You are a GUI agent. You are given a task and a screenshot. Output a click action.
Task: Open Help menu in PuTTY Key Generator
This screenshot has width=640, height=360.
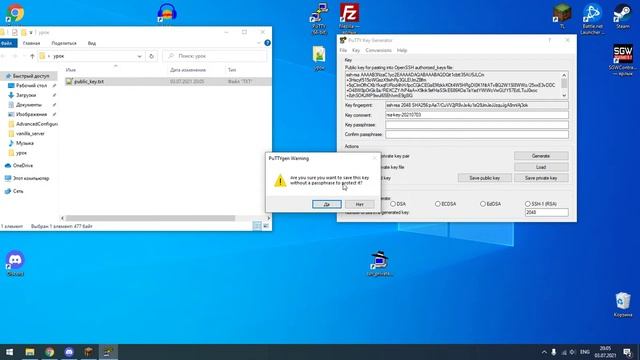(x=402, y=50)
